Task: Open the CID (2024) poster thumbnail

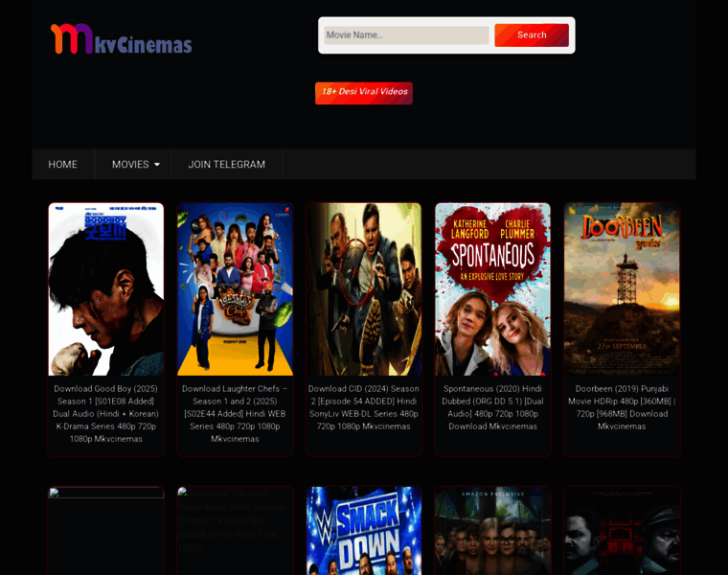Action: tap(364, 288)
